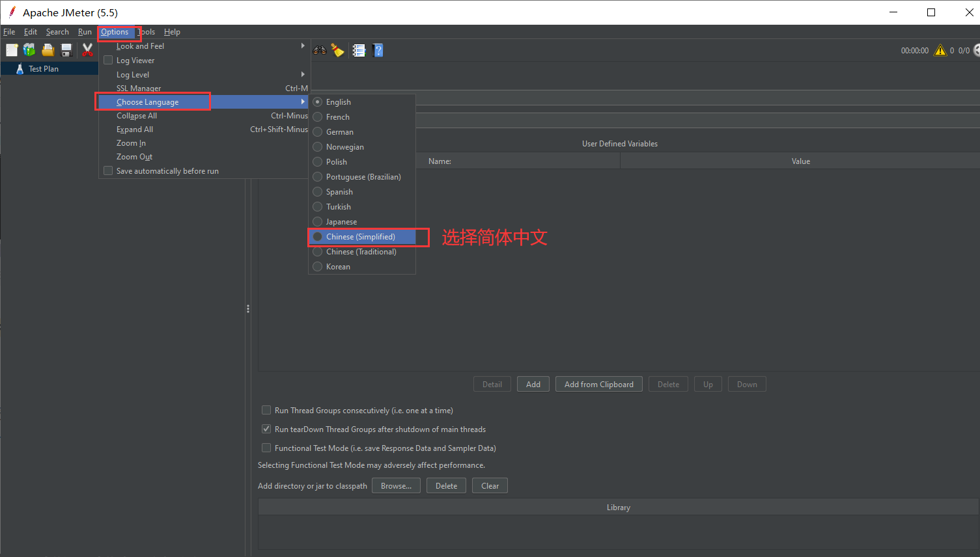
Task: Select the Japanese language option
Action: tap(362, 222)
